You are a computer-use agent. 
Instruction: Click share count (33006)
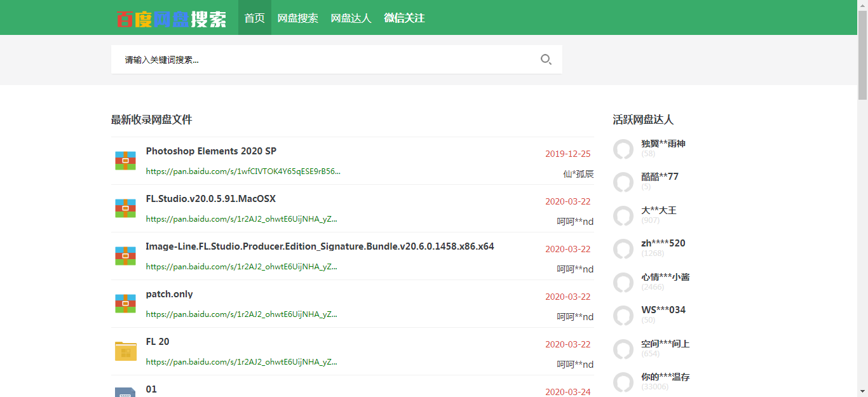(x=654, y=387)
